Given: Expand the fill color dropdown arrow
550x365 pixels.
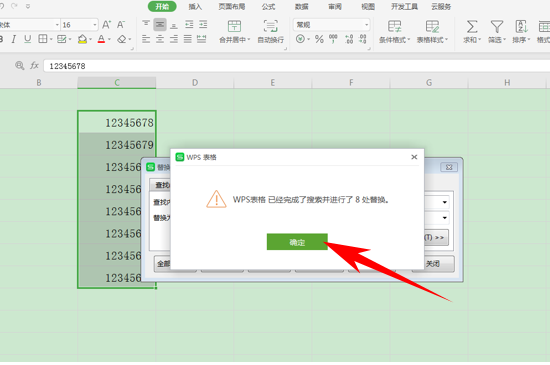Looking at the screenshot, I should pos(90,39).
